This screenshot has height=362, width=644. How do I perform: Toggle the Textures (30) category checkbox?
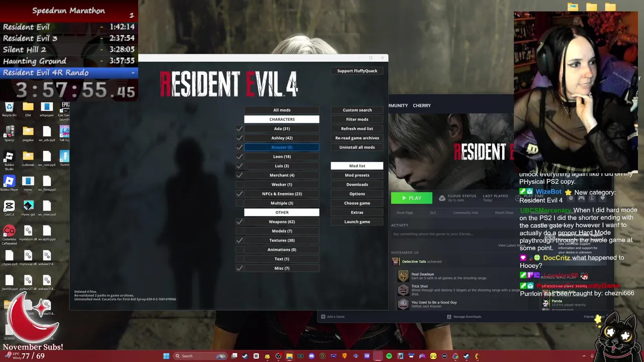tap(239, 240)
